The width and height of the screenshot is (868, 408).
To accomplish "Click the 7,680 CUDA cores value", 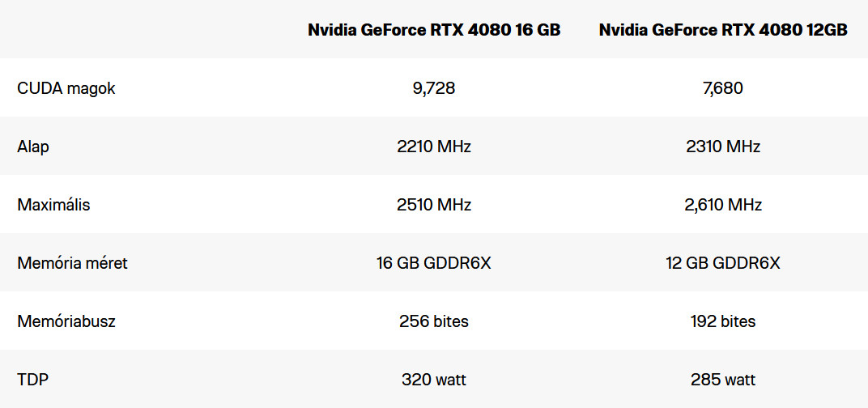I will [x=723, y=88].
